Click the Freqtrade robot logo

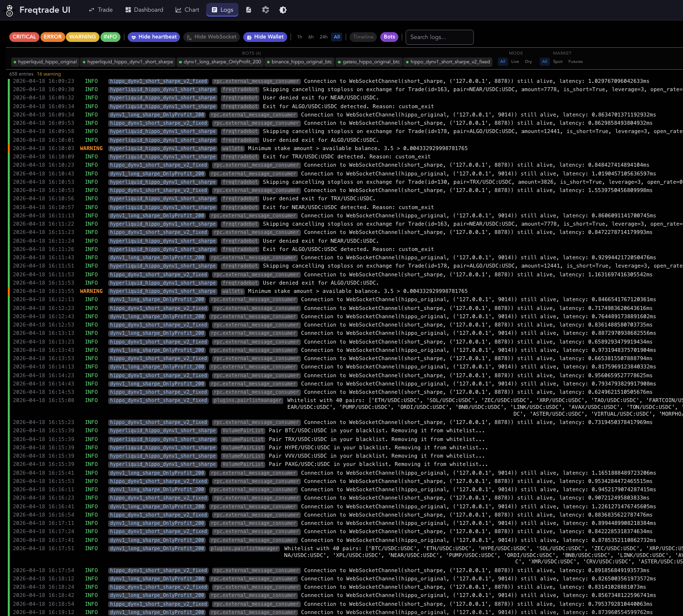9,10
